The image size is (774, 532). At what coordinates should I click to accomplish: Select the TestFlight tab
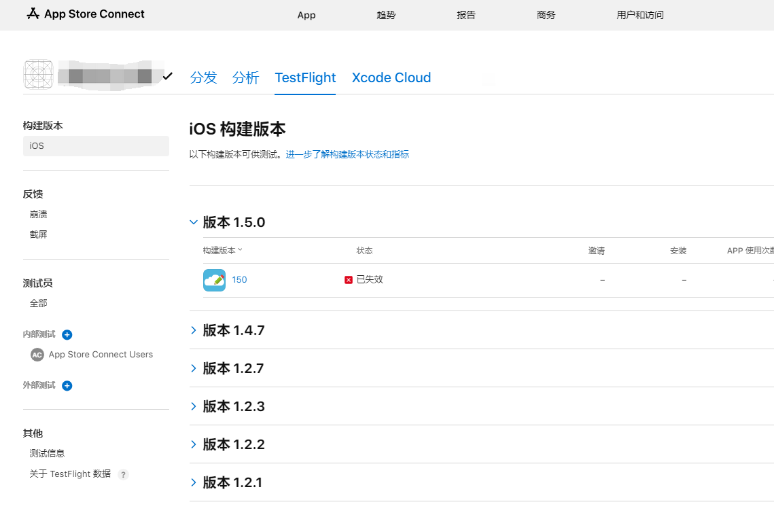[x=305, y=77]
